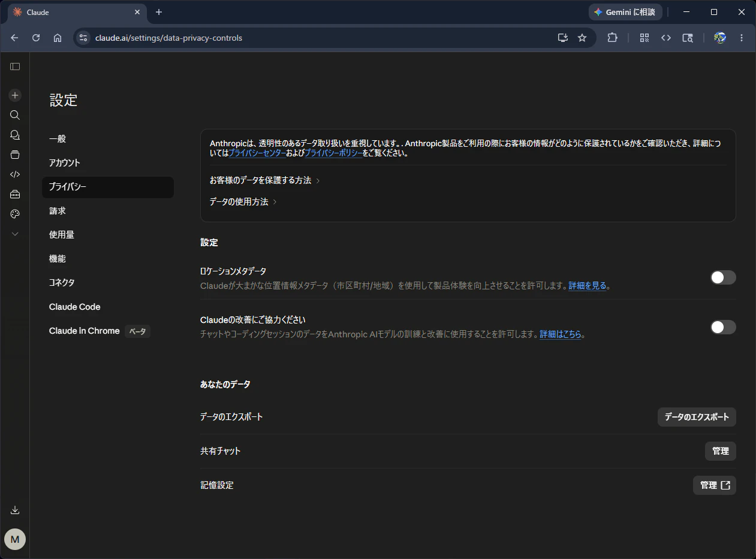Open chats list from the speech bubble icon
The height and width of the screenshot is (559, 756).
[x=15, y=135]
